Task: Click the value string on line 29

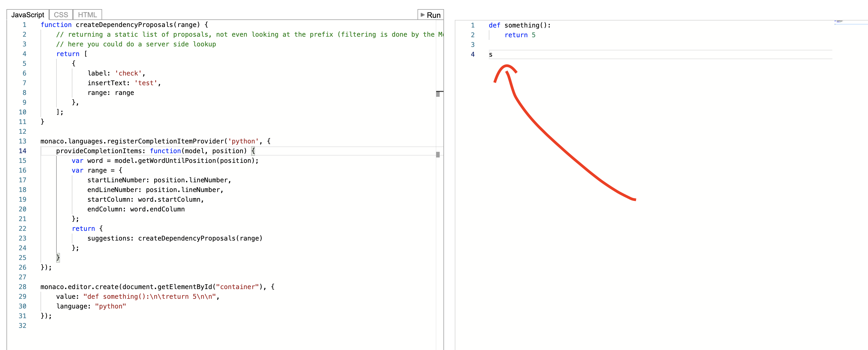Action: click(151, 297)
